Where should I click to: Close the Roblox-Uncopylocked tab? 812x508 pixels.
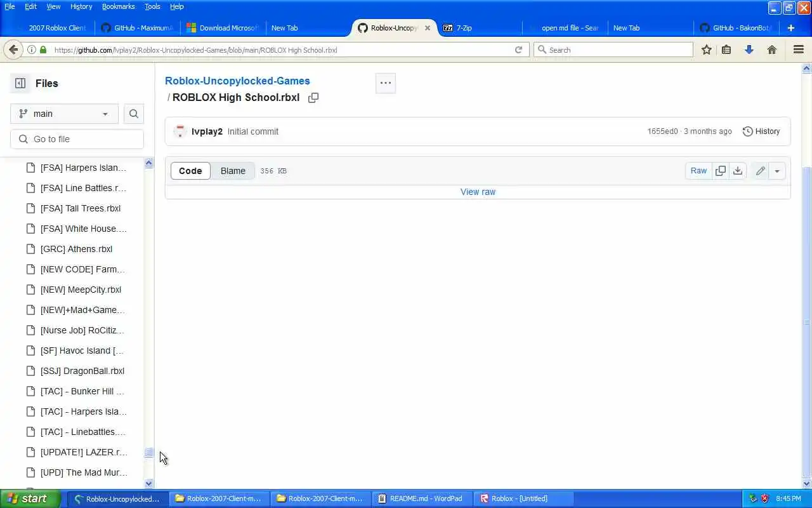click(x=428, y=28)
